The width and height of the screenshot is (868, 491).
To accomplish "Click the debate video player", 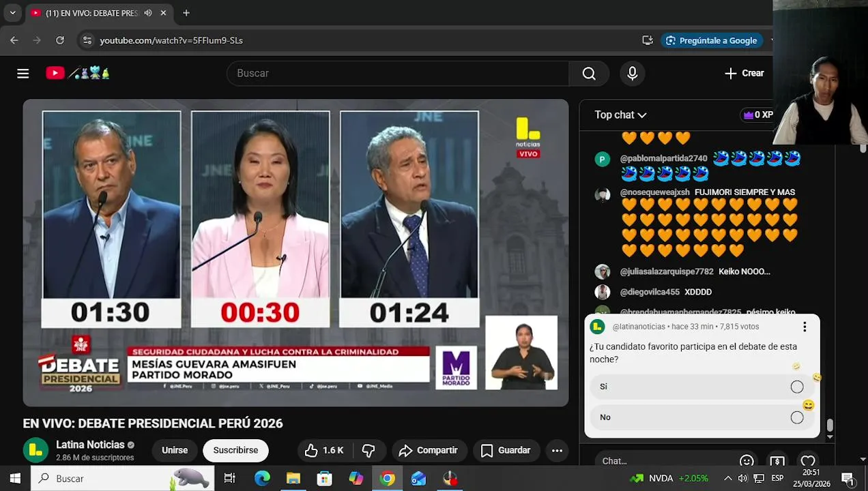I will pyautogui.click(x=295, y=252).
